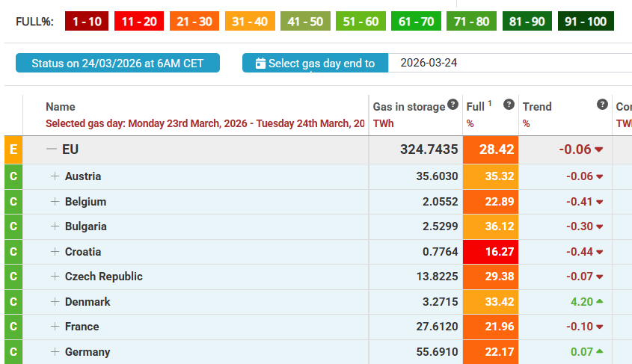Click the Gas in storage help icon
This screenshot has height=364, width=632.
pos(453,105)
